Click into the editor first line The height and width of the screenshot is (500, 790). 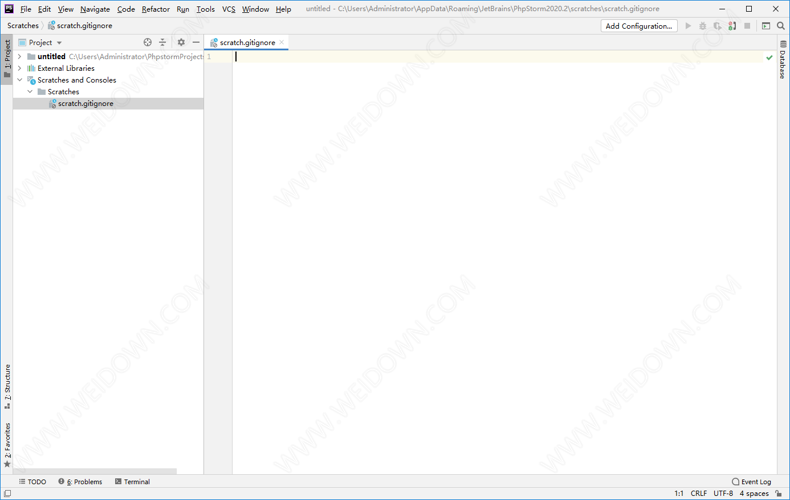(499, 56)
